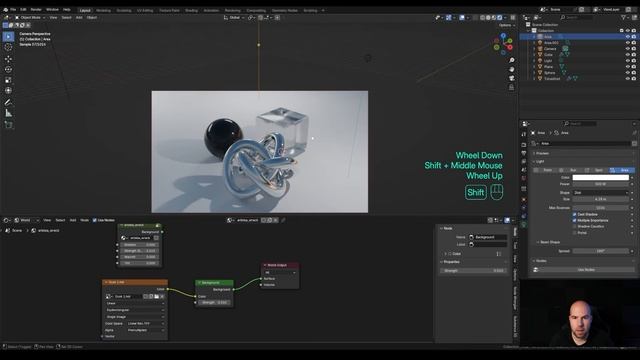640x360 pixels.
Task: Select the Transform tool
Action: [x=9, y=91]
